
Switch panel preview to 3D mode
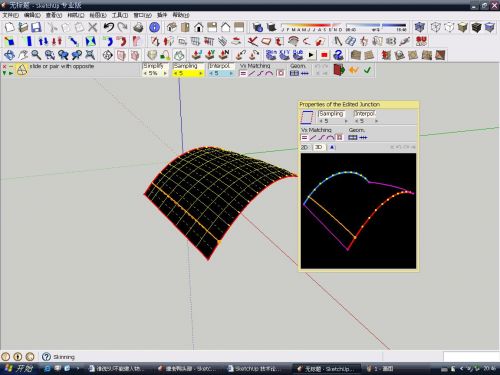[319, 147]
